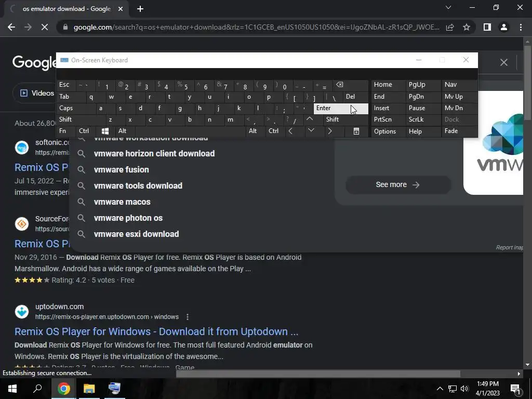Close the os emulator download tab
This screenshot has width=532, height=399.
(x=121, y=9)
